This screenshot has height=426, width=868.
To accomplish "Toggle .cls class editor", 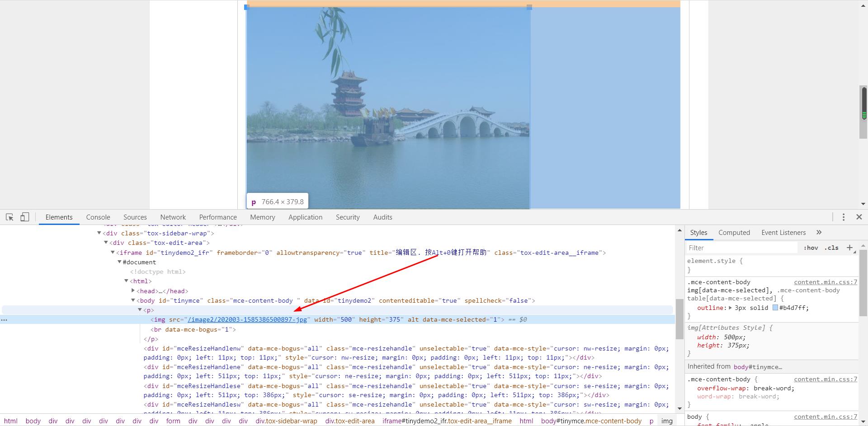I will tap(831, 248).
